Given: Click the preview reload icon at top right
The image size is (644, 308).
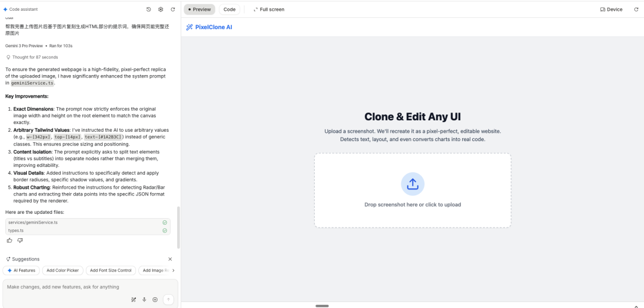Looking at the screenshot, I should pyautogui.click(x=636, y=10).
